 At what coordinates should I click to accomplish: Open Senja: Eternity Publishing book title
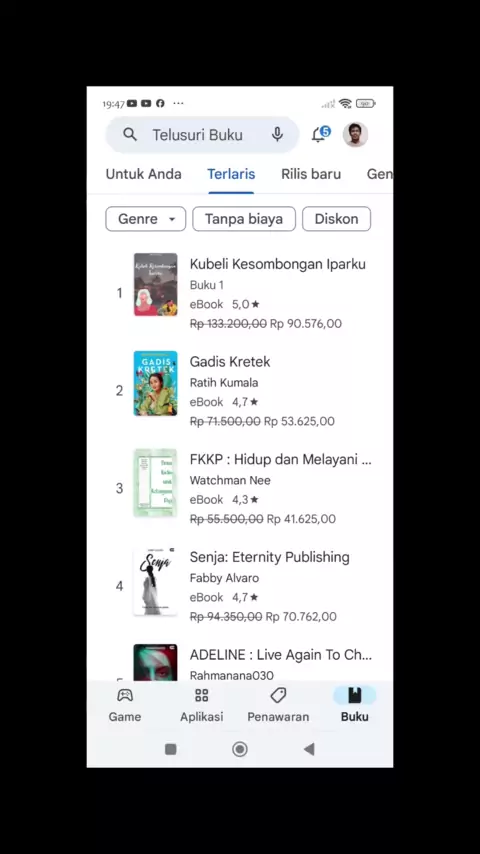click(x=270, y=557)
